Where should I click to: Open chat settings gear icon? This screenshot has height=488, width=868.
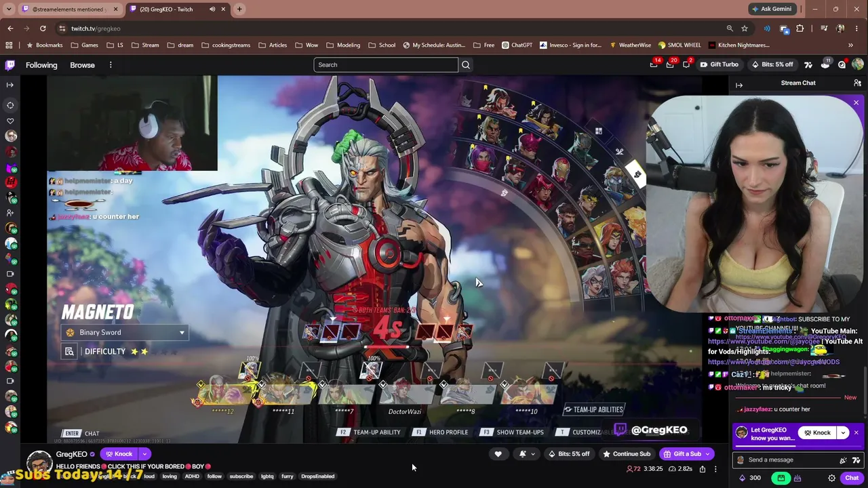tap(831, 478)
